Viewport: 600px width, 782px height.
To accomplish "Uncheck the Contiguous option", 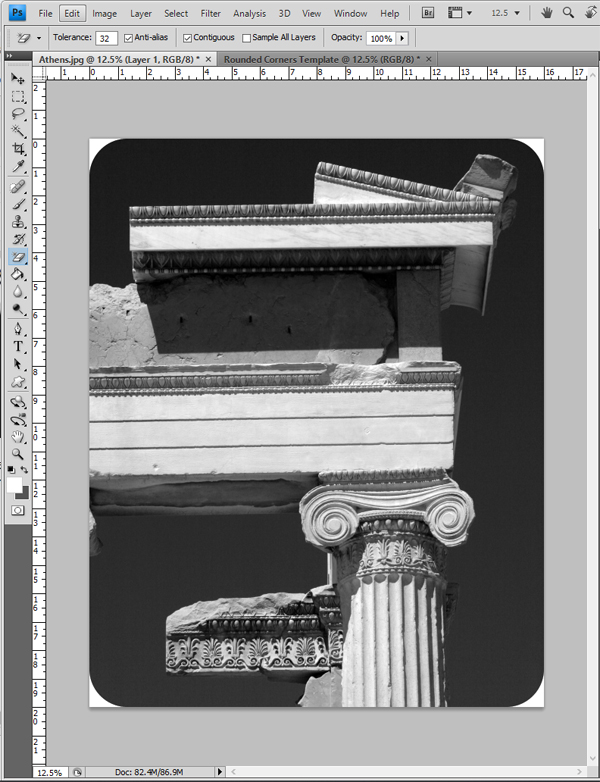I will coord(188,38).
